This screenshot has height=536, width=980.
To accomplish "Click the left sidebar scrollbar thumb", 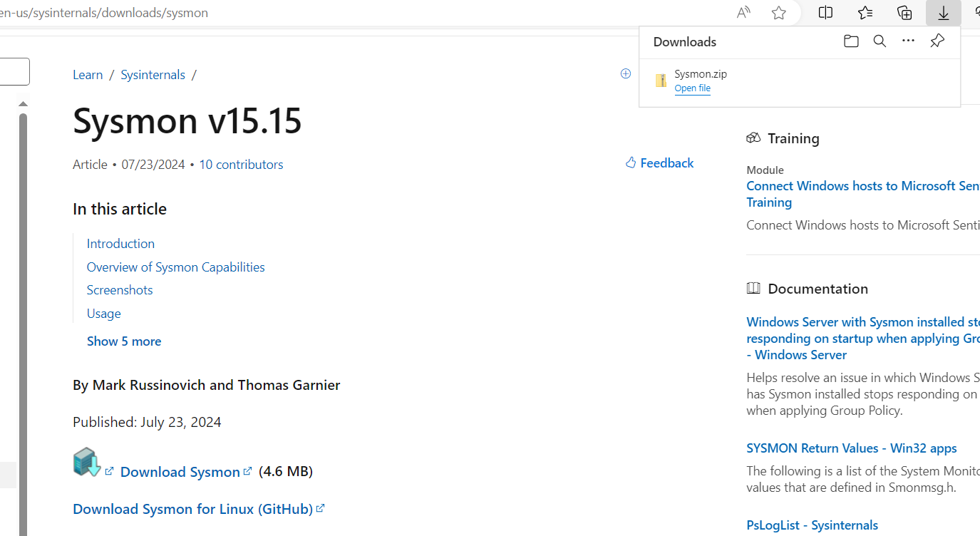I will [23, 324].
